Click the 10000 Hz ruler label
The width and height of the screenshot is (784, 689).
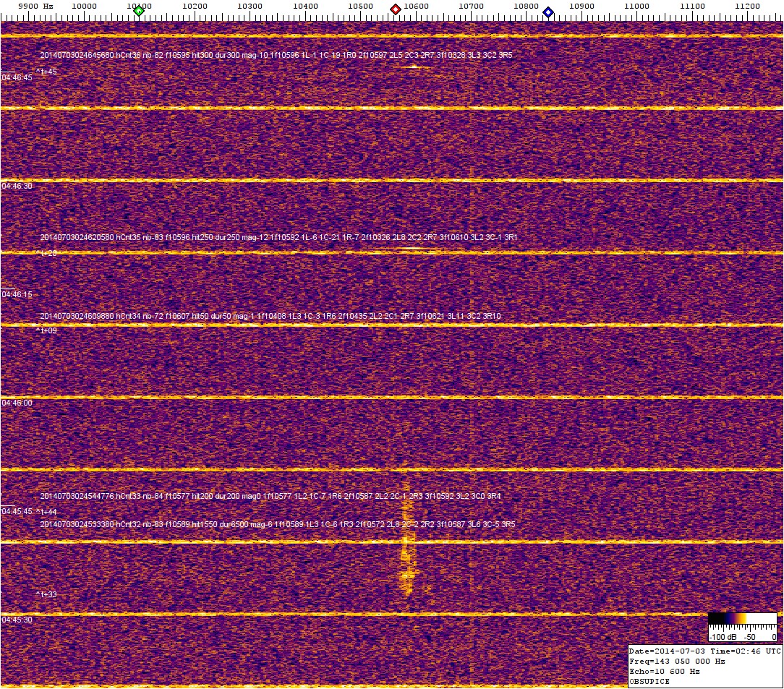(x=84, y=6)
